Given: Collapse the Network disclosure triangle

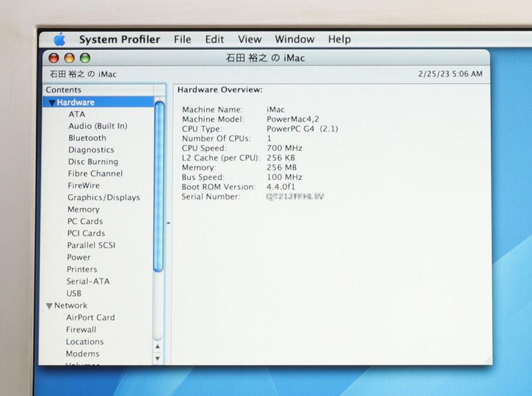Looking at the screenshot, I should [x=49, y=306].
